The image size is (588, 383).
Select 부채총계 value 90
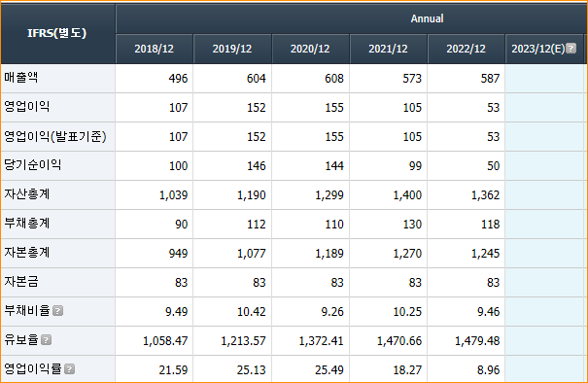point(181,225)
